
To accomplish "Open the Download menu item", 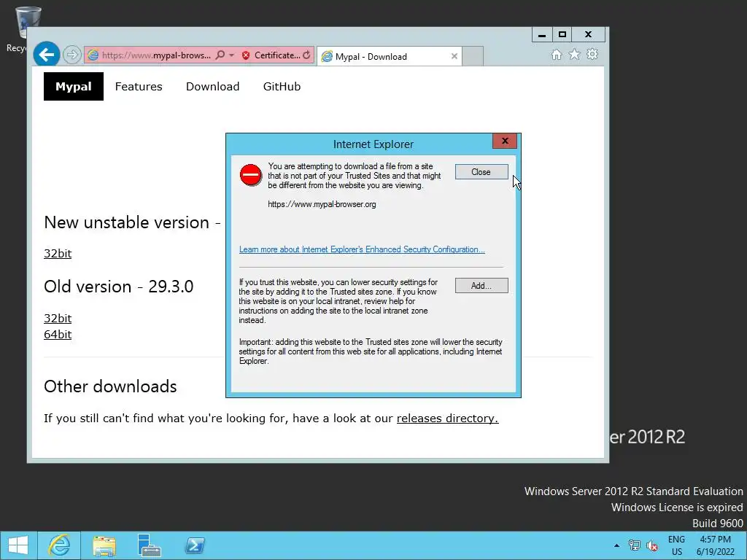I will pyautogui.click(x=212, y=86).
